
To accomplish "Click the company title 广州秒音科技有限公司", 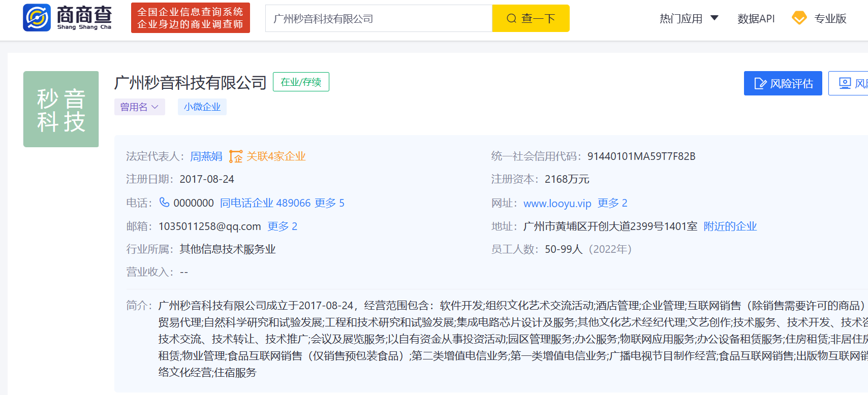I will (191, 82).
